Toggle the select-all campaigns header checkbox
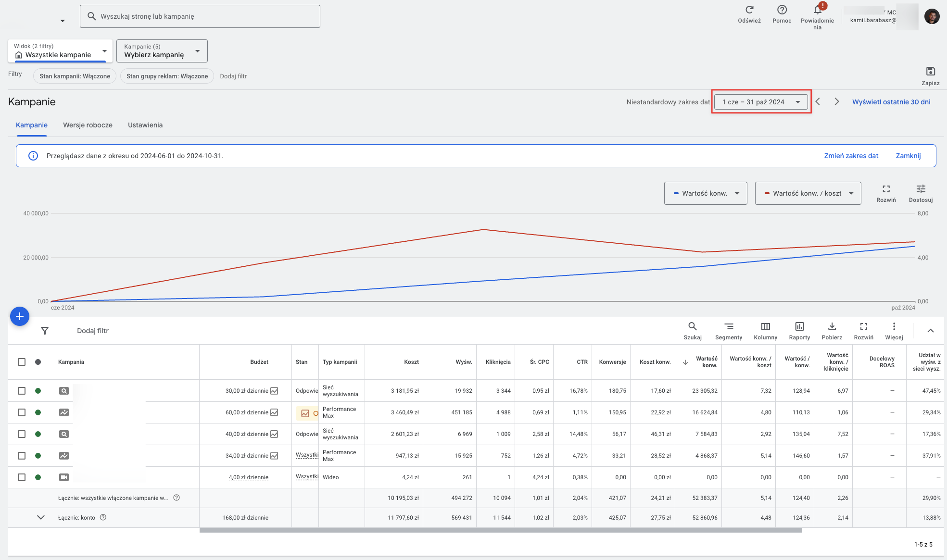Screen dimensions: 947x560 (22, 362)
